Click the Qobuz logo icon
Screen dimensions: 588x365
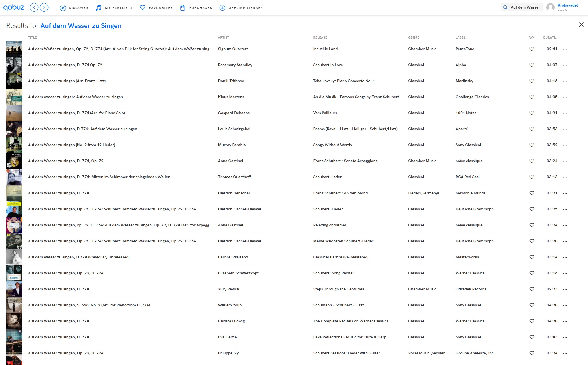coord(14,7)
